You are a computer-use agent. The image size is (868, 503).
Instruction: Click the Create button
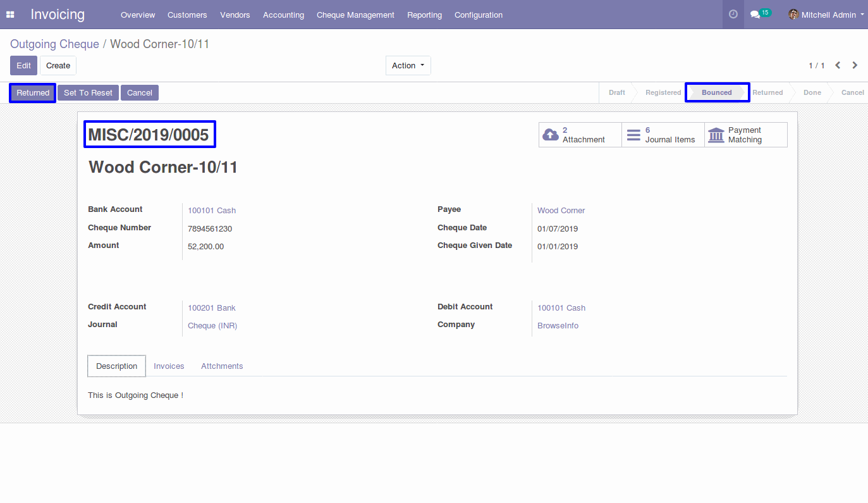coord(58,66)
